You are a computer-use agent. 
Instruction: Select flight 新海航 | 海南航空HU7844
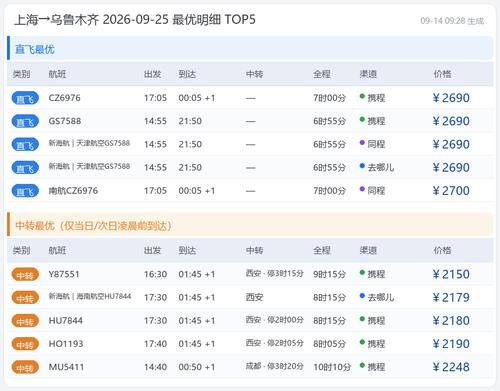click(90, 296)
